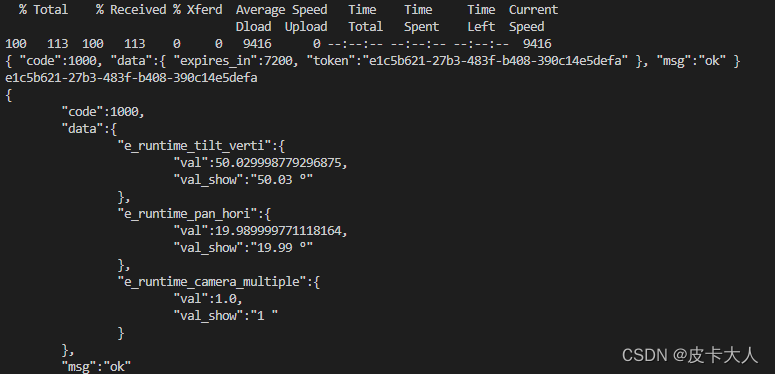The width and height of the screenshot is (775, 374).
Task: Click the CSDN @皮卡大人 watermark
Action: coord(689,355)
